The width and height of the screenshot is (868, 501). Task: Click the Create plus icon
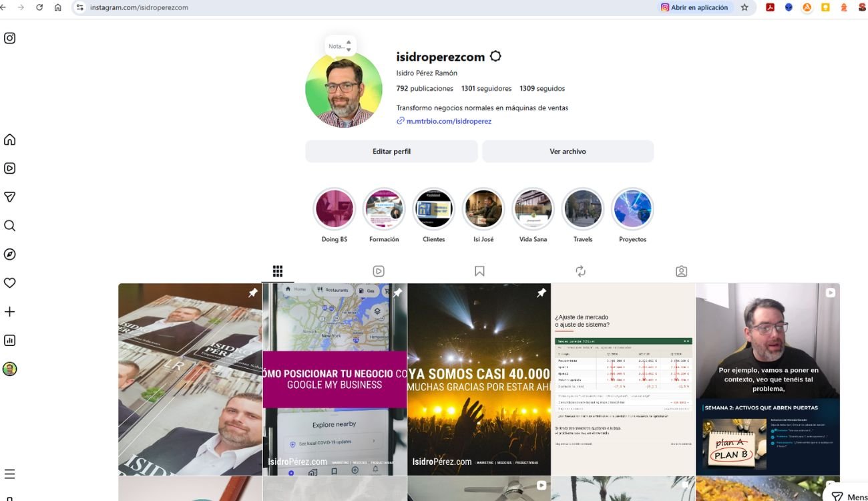[10, 312]
